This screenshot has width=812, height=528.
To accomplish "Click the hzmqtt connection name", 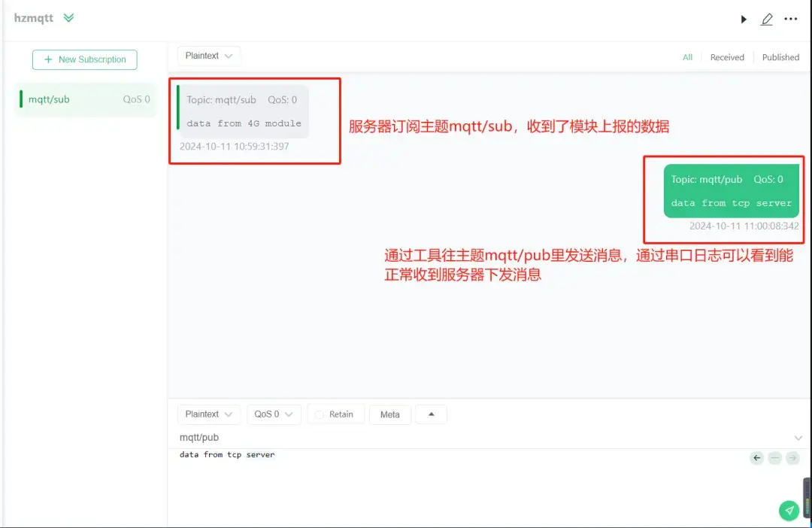I will [x=34, y=18].
